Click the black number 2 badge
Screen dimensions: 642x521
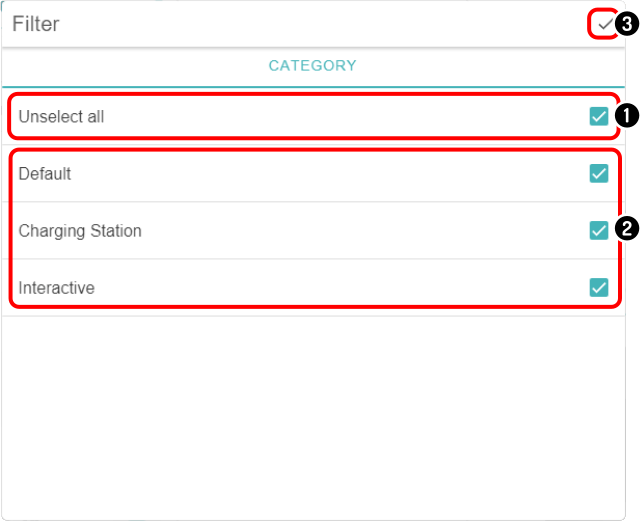click(x=627, y=229)
